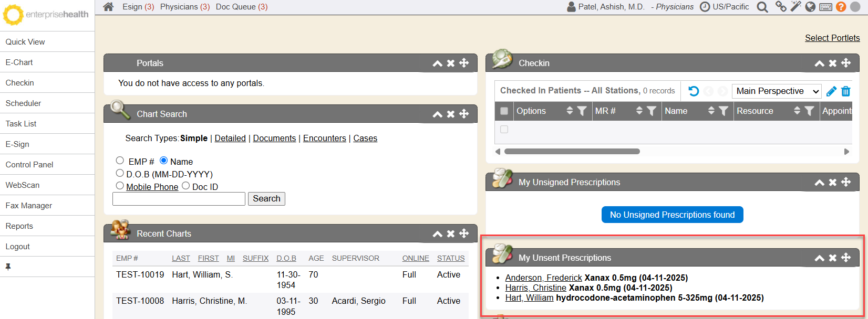Image resolution: width=868 pixels, height=319 pixels.
Task: Click the pencil edit perspective icon
Action: (x=831, y=91)
